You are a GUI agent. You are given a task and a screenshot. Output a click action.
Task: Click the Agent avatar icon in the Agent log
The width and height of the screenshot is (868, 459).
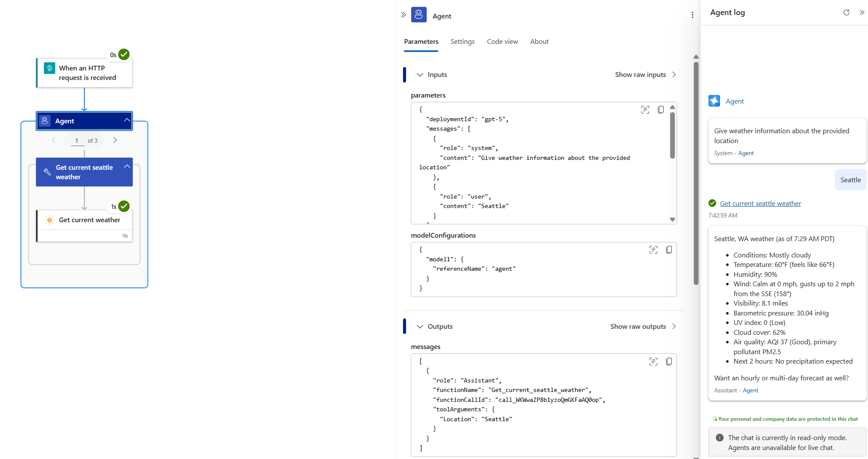714,101
